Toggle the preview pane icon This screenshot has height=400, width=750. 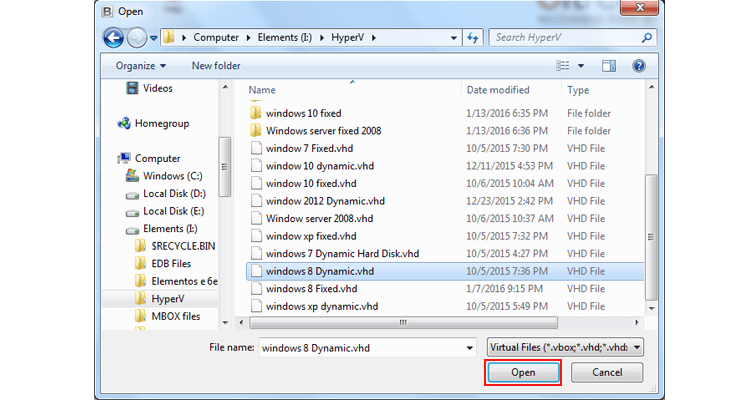[609, 66]
